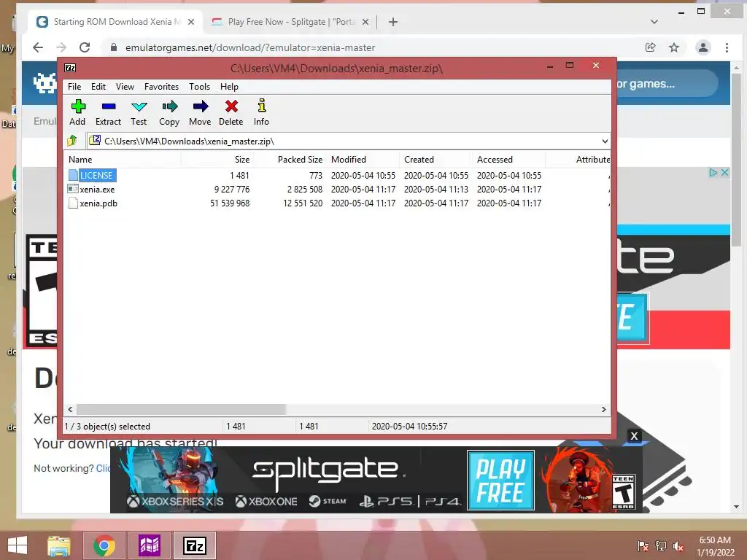Click the size value 9 227 776

coord(232,190)
